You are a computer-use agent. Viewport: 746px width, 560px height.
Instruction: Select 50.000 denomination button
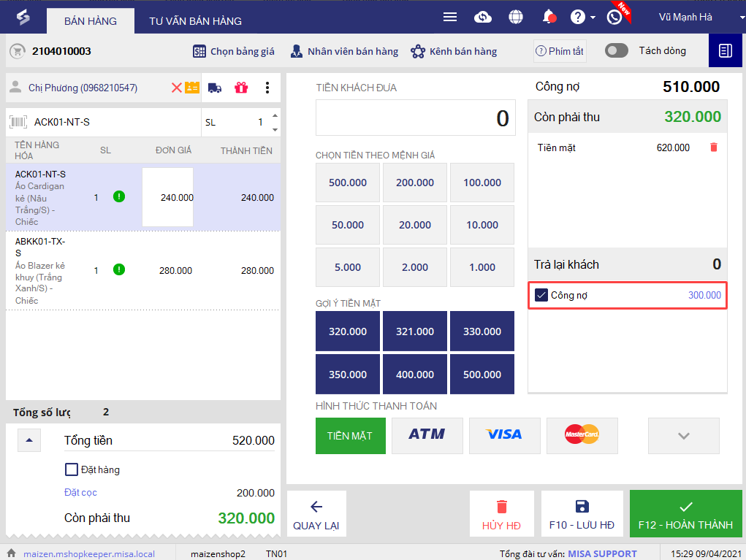coord(348,225)
